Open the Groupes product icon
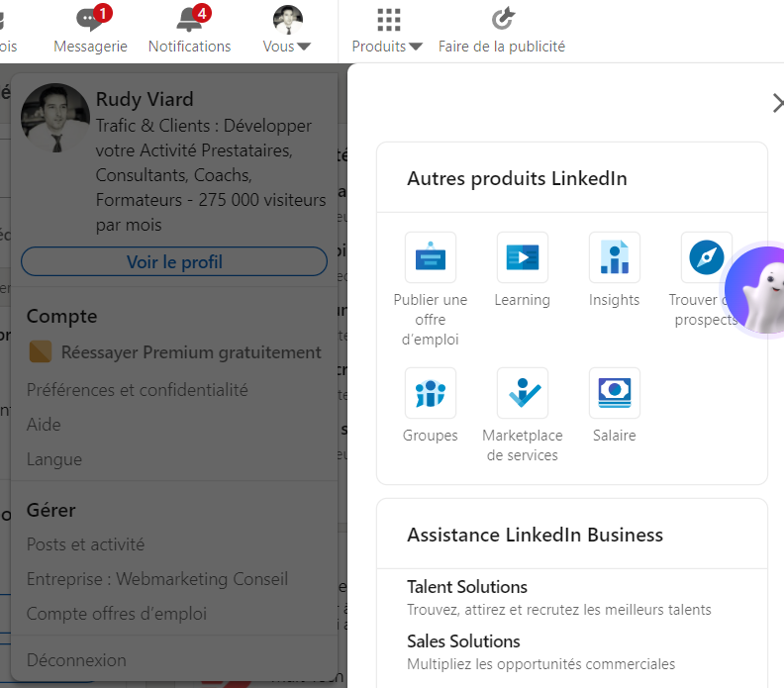The width and height of the screenshot is (784, 688). [431, 393]
